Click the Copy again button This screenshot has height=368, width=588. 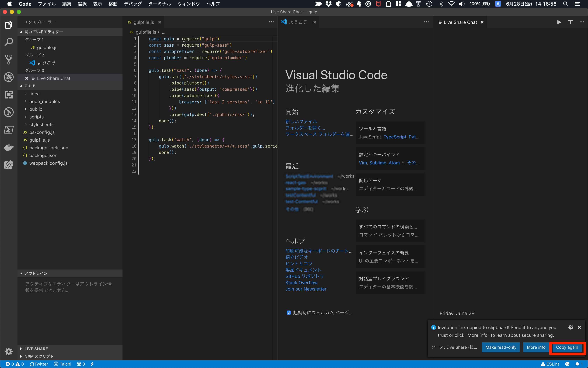click(567, 347)
